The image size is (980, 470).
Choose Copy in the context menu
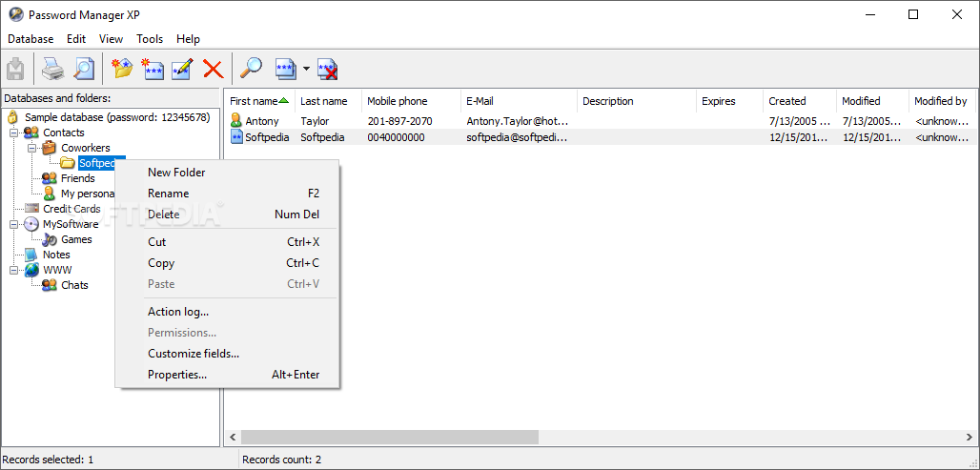click(x=228, y=263)
